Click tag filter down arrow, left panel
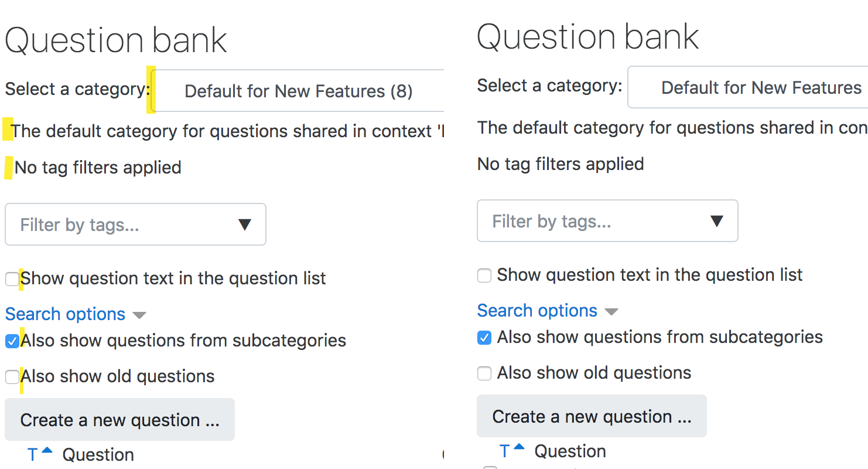Viewport: 868px width, 469px height. 245,225
